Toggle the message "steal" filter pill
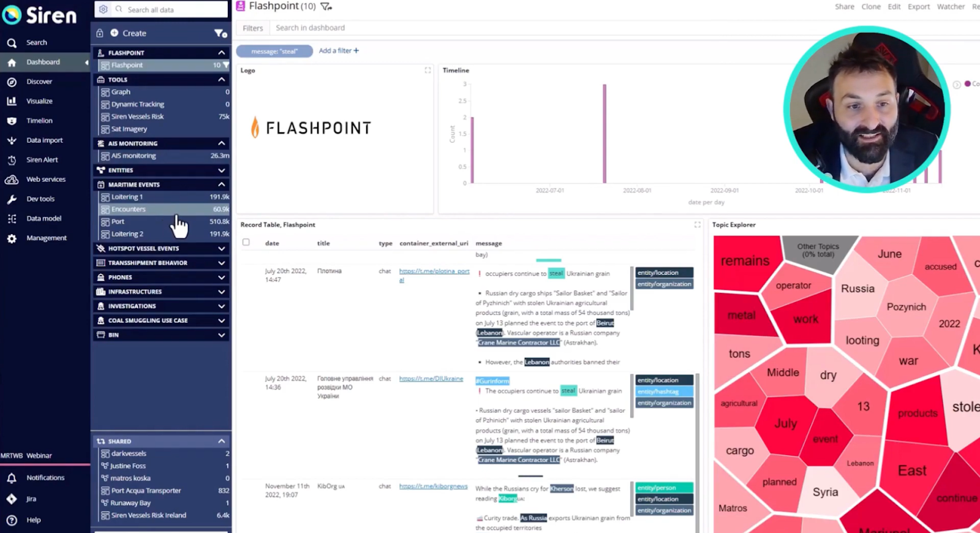The image size is (980, 533). coord(274,51)
